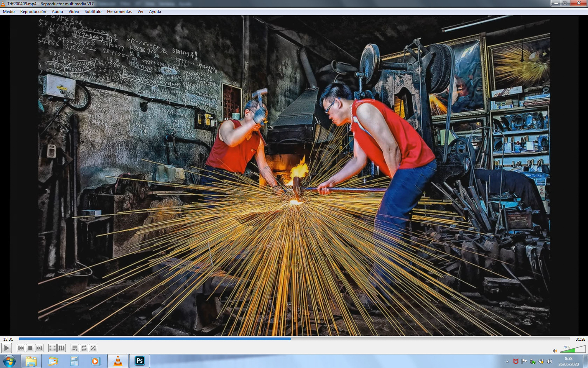This screenshot has width=588, height=368.
Task: Open the Dropbox tray icon
Action: point(541,361)
